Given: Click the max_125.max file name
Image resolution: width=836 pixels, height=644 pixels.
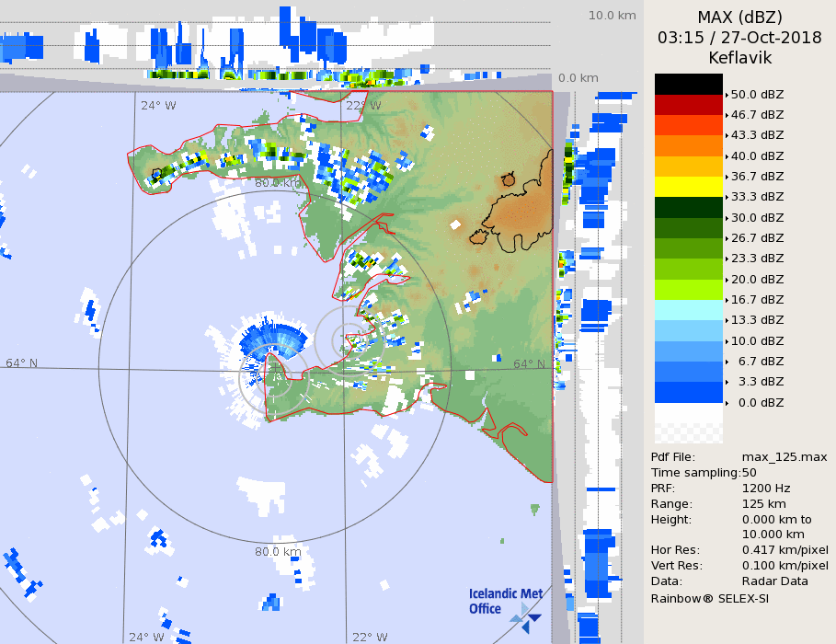Looking at the screenshot, I should (x=784, y=457).
